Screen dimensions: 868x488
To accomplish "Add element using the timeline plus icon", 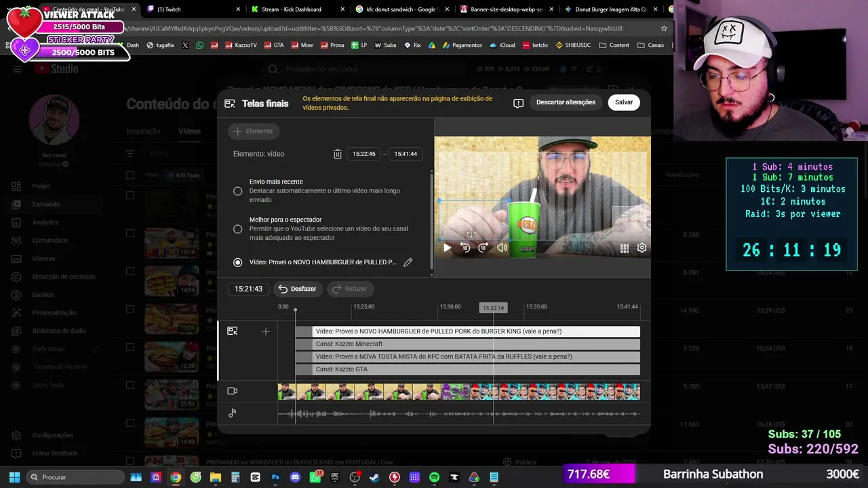I will point(266,331).
